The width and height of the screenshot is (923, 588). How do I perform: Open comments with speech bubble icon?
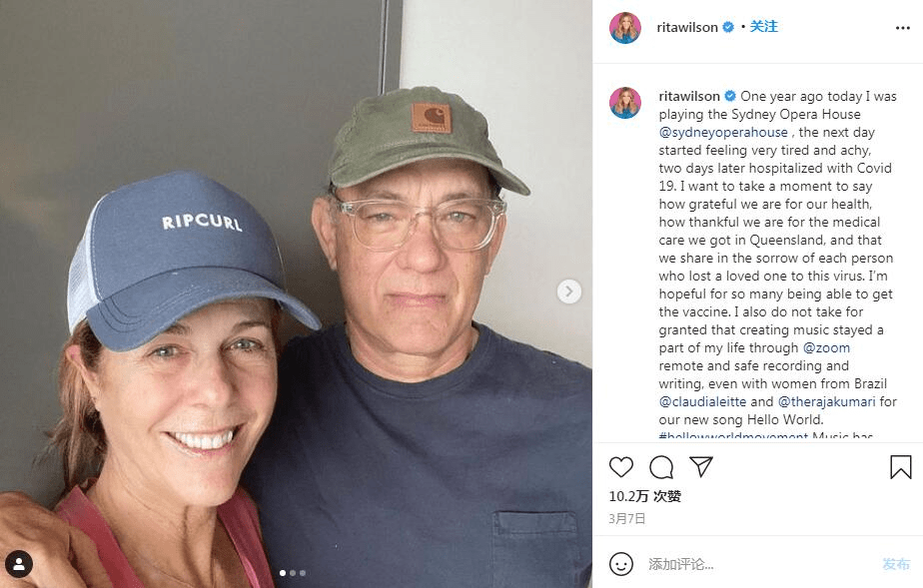click(661, 467)
